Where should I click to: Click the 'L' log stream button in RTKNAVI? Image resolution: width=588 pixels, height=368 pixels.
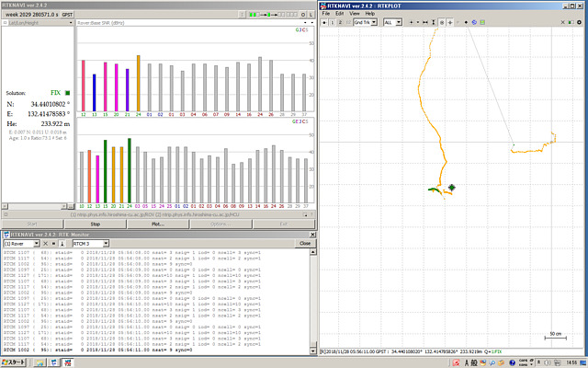[x=311, y=15]
